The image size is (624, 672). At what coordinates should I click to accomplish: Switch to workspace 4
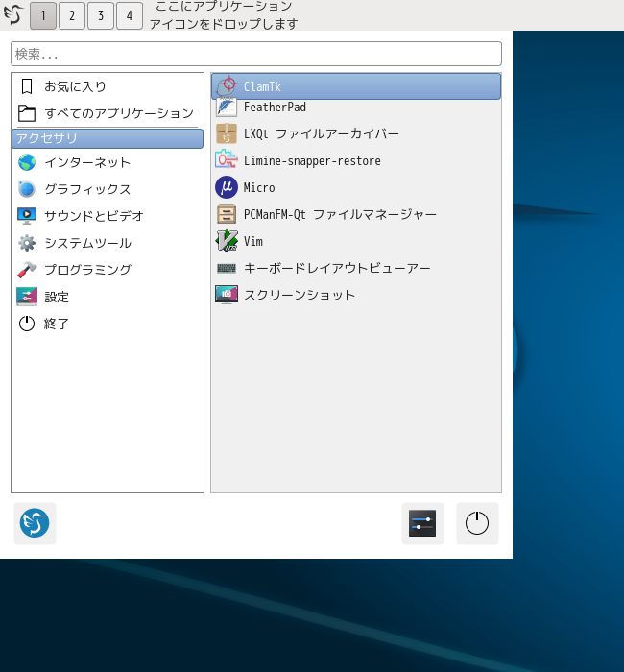(130, 15)
